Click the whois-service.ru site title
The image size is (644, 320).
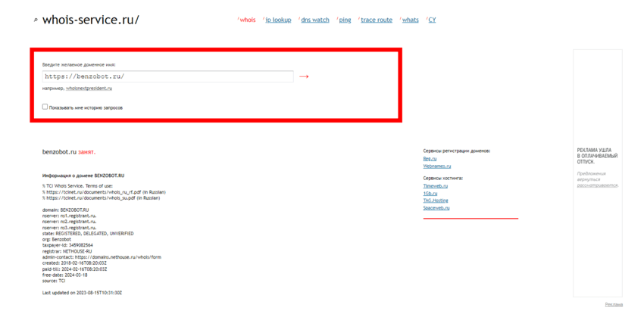tap(91, 20)
